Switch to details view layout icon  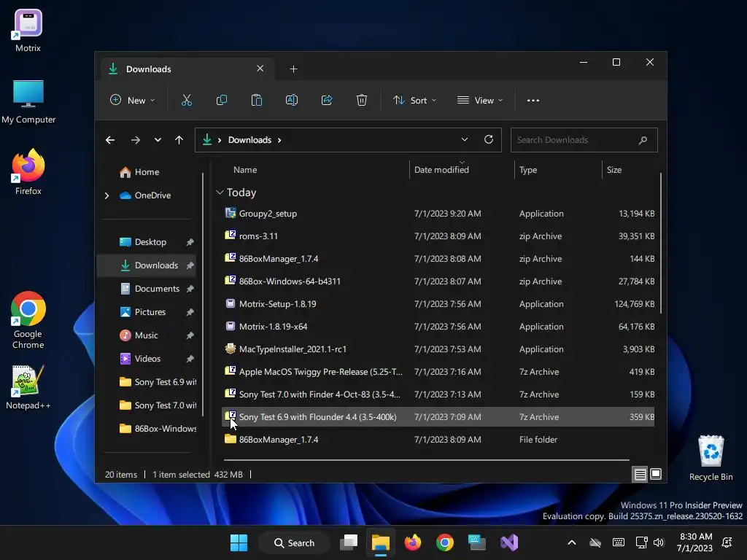pyautogui.click(x=640, y=474)
